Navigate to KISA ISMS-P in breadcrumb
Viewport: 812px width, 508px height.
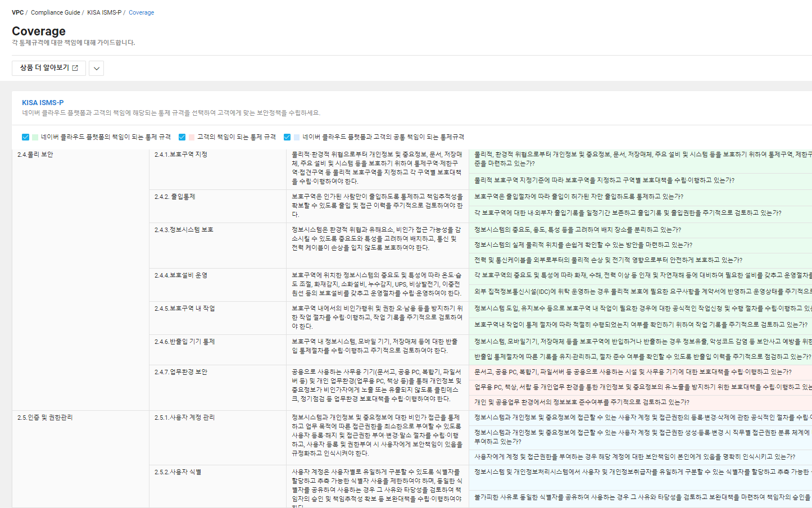(x=104, y=12)
